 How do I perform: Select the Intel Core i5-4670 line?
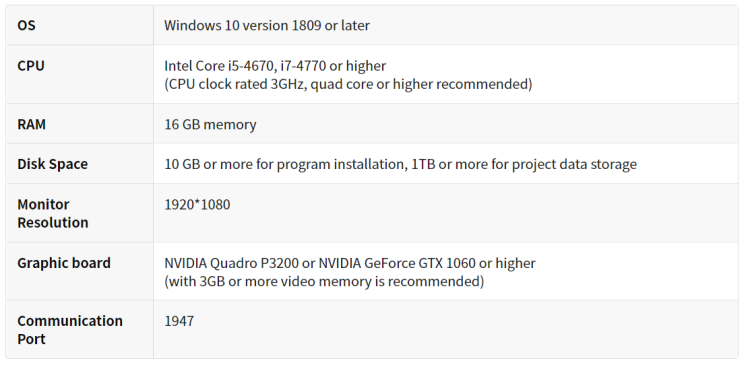click(x=275, y=66)
